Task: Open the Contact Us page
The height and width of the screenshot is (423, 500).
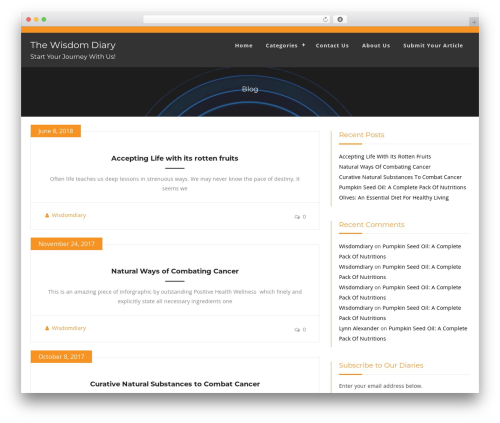Action: coord(332,46)
